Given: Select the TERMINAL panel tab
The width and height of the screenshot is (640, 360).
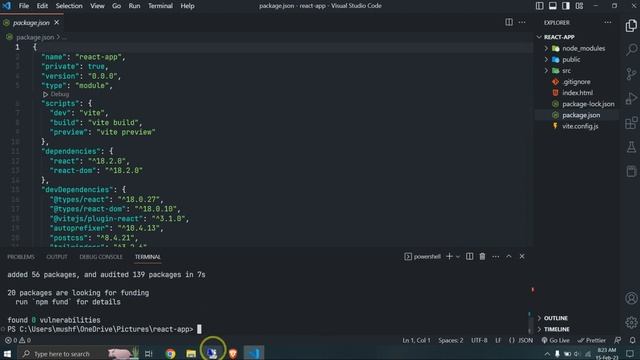Looking at the screenshot, I should (x=147, y=257).
